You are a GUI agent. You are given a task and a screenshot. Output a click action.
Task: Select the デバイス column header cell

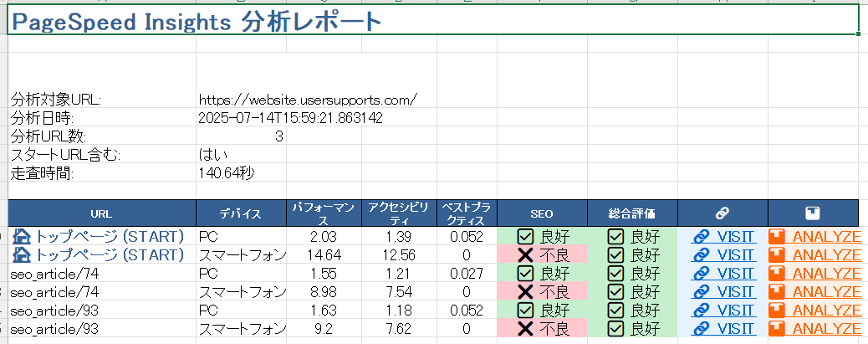click(x=241, y=213)
